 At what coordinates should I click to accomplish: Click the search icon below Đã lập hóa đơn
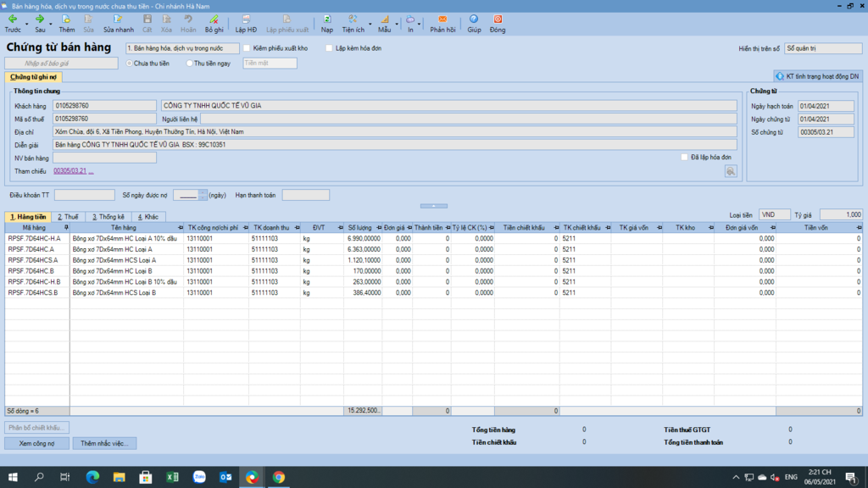pyautogui.click(x=731, y=171)
